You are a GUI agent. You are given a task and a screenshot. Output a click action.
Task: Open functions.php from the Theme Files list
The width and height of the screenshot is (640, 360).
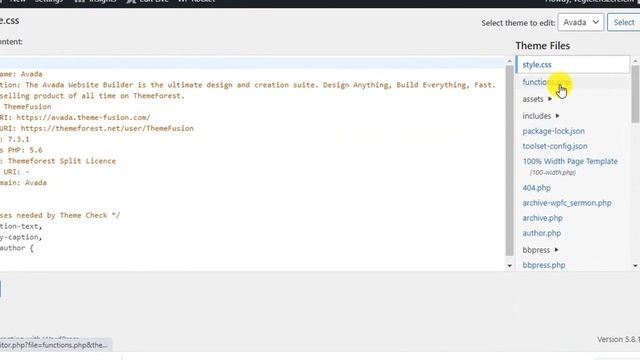[x=546, y=82]
